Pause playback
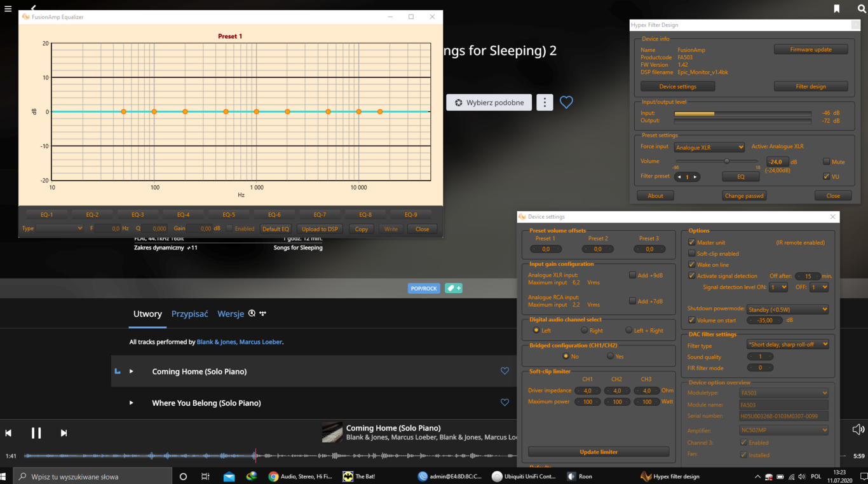 [36, 433]
